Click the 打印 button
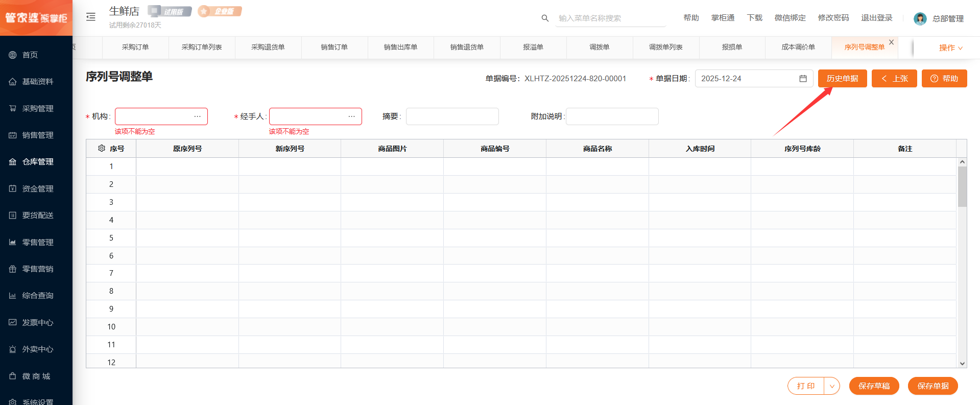This screenshot has height=405, width=980. point(806,386)
